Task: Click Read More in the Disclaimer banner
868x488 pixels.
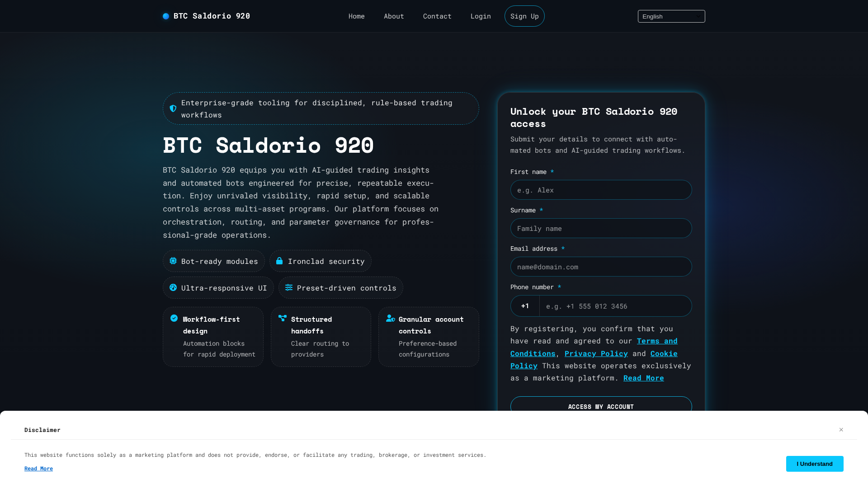Action: pyautogui.click(x=38, y=469)
